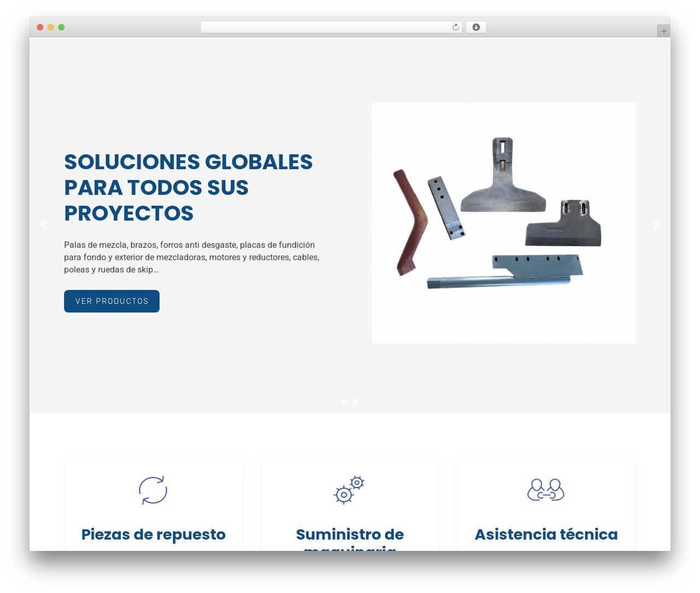Open a new tab with the plus button

coord(664,31)
